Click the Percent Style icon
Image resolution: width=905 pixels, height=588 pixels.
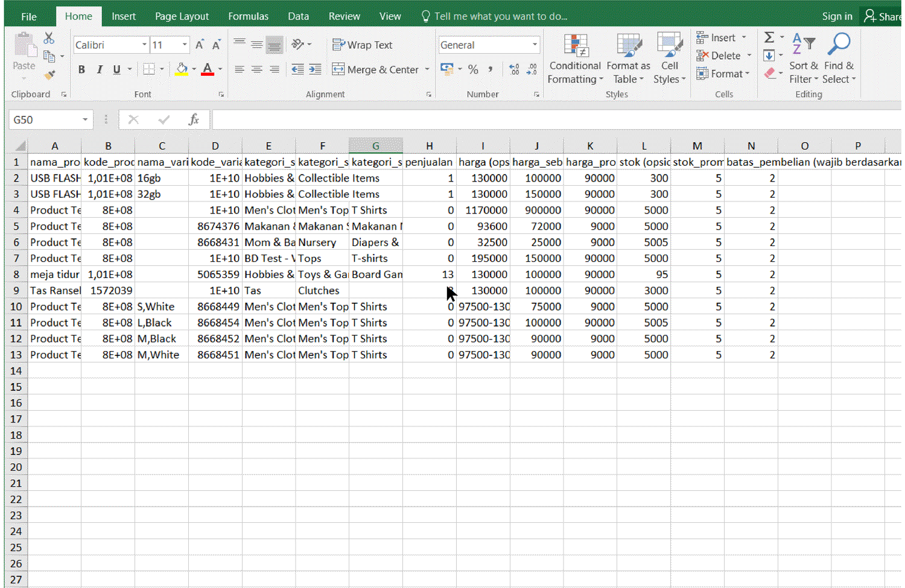tap(473, 69)
